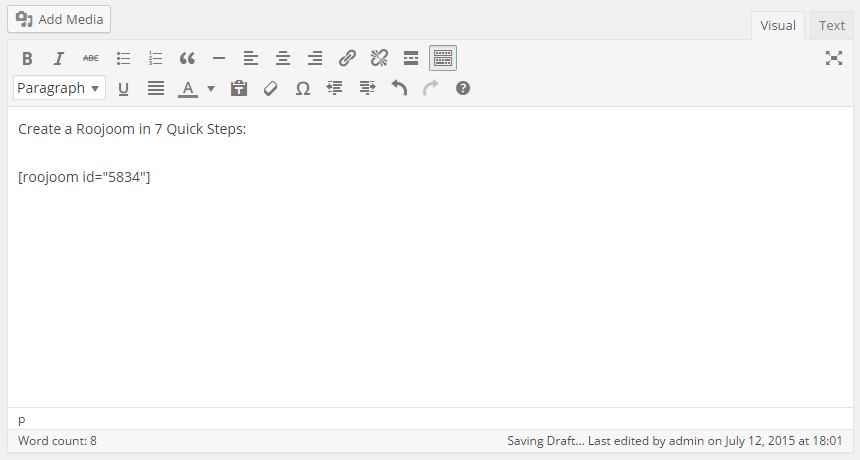Insert Read More tag
This screenshot has height=460, width=860.
[x=411, y=58]
